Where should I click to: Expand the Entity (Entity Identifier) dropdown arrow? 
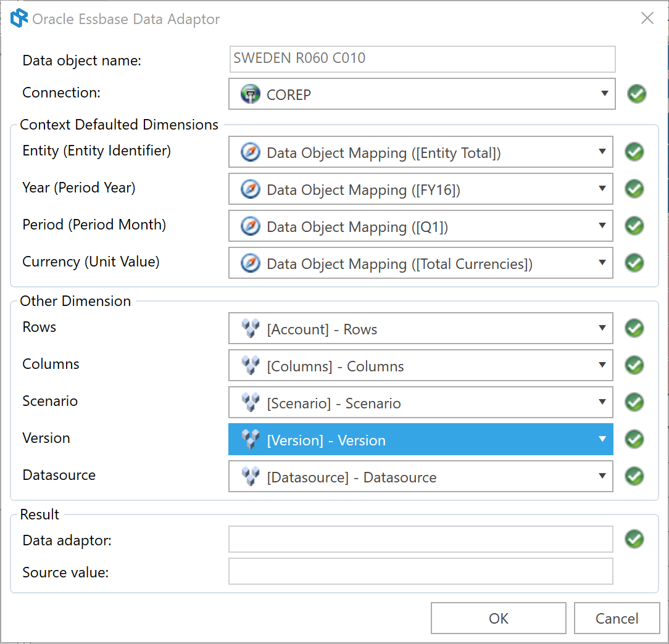click(x=602, y=151)
